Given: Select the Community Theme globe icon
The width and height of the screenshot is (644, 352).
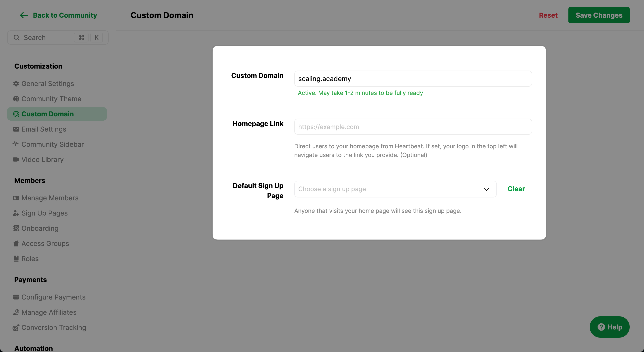Looking at the screenshot, I should [16, 99].
